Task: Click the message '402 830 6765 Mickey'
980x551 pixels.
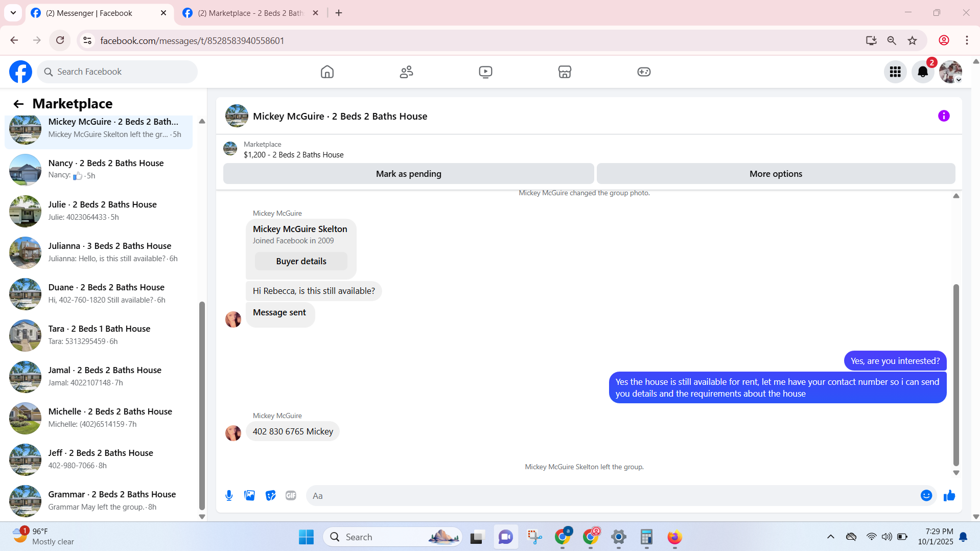Action: click(293, 431)
